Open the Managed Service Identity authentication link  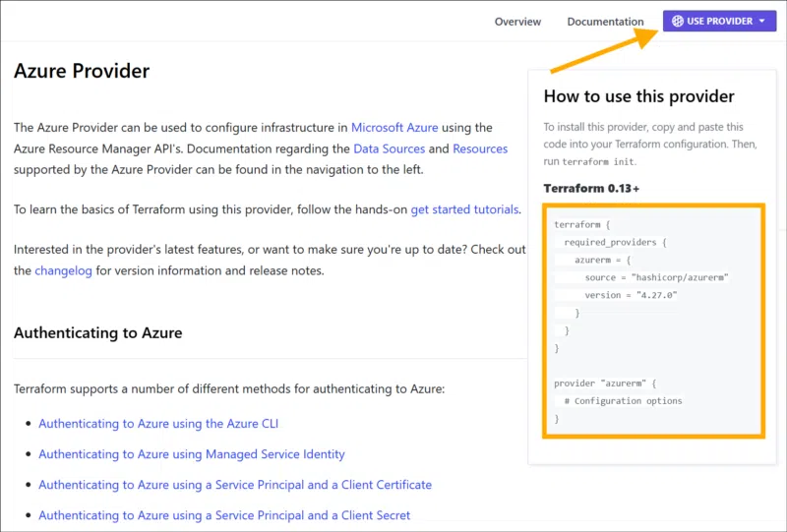click(192, 454)
